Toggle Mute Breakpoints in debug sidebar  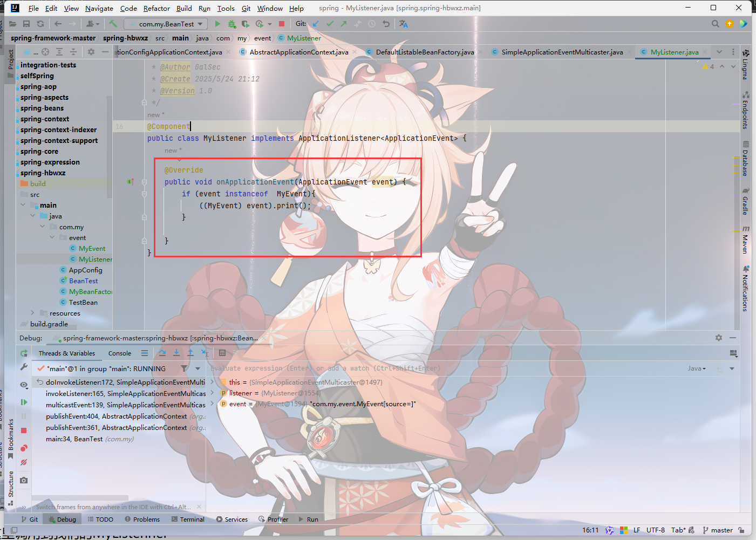24,462
